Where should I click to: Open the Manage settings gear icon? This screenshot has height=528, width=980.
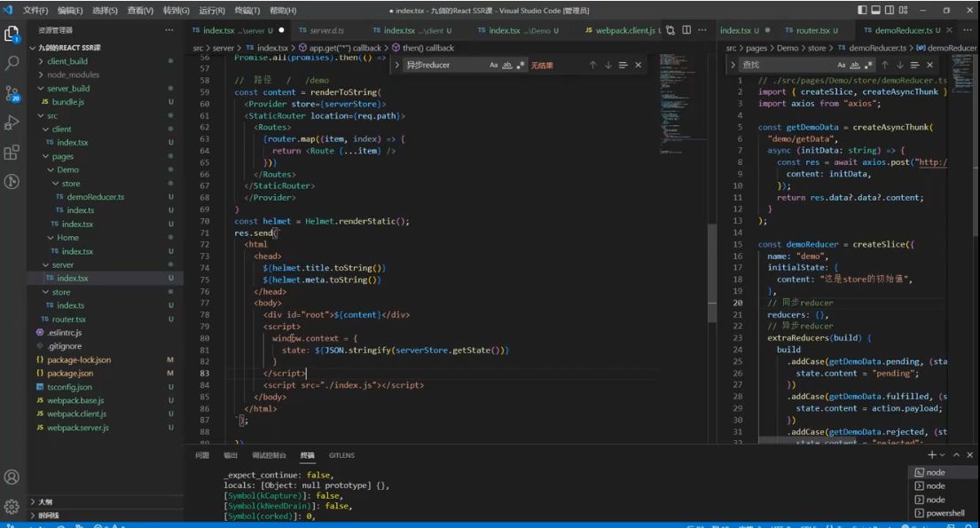point(12,507)
